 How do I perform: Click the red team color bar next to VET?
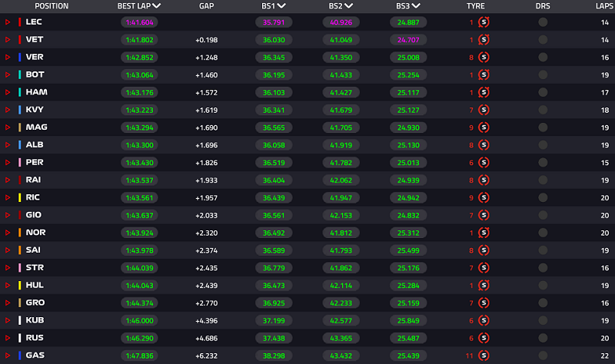20,40
